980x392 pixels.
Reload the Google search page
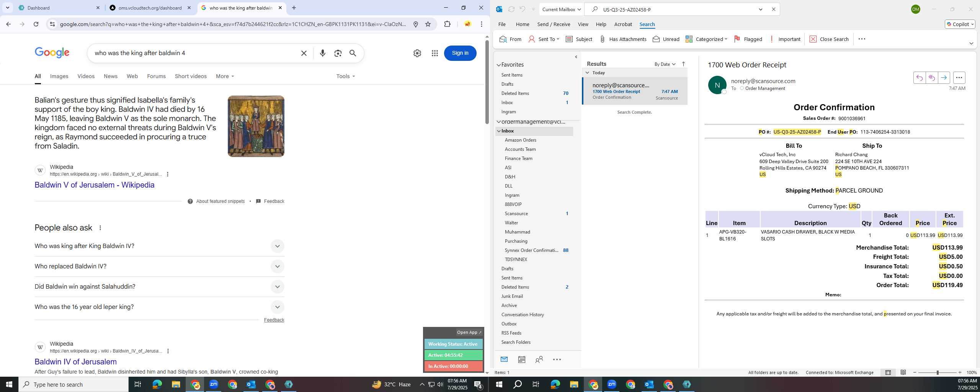coord(36,24)
